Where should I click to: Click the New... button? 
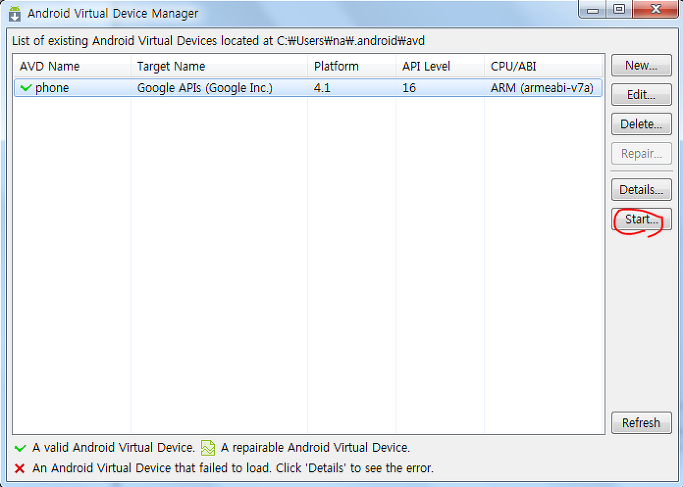click(x=641, y=66)
